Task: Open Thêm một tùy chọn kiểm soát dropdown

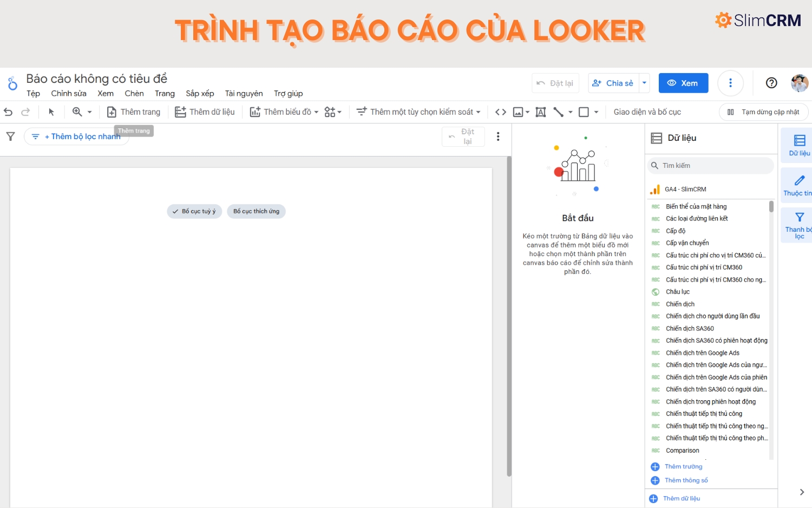Action: (418, 112)
